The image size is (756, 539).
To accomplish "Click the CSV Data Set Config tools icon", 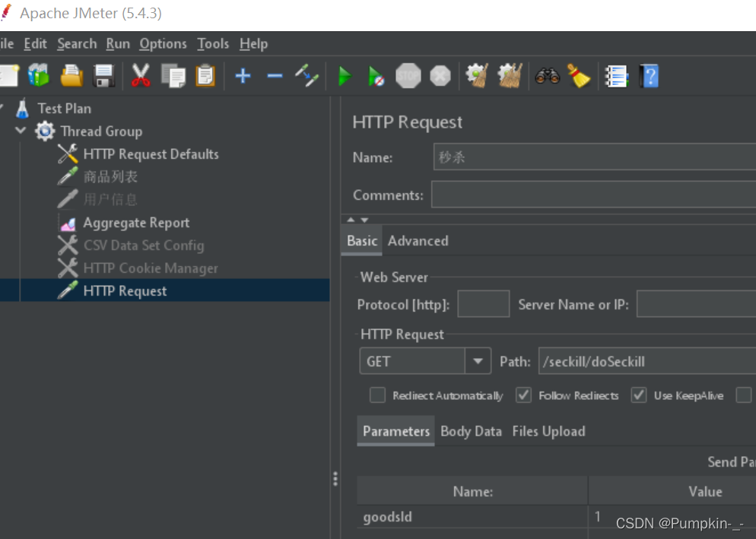I will point(68,246).
